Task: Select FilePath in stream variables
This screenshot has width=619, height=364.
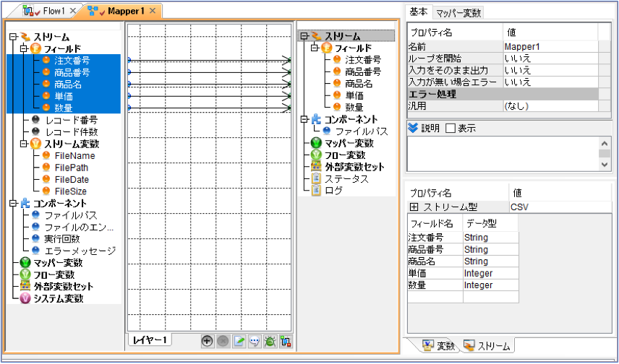Action: pos(72,168)
